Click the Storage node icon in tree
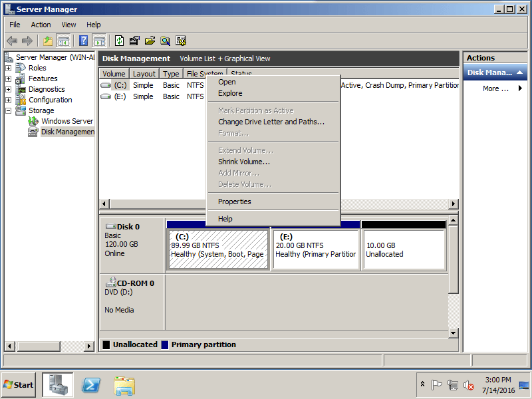 (x=21, y=110)
